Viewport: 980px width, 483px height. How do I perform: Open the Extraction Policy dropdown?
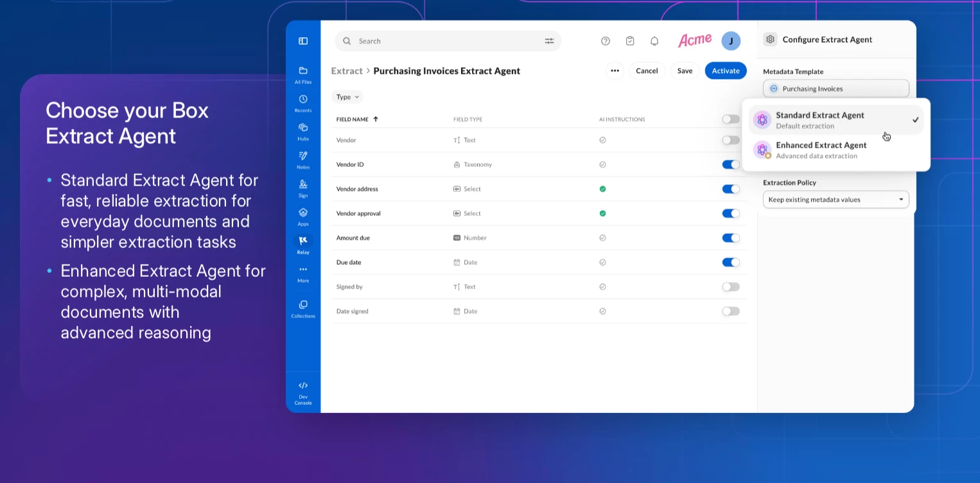(x=836, y=199)
